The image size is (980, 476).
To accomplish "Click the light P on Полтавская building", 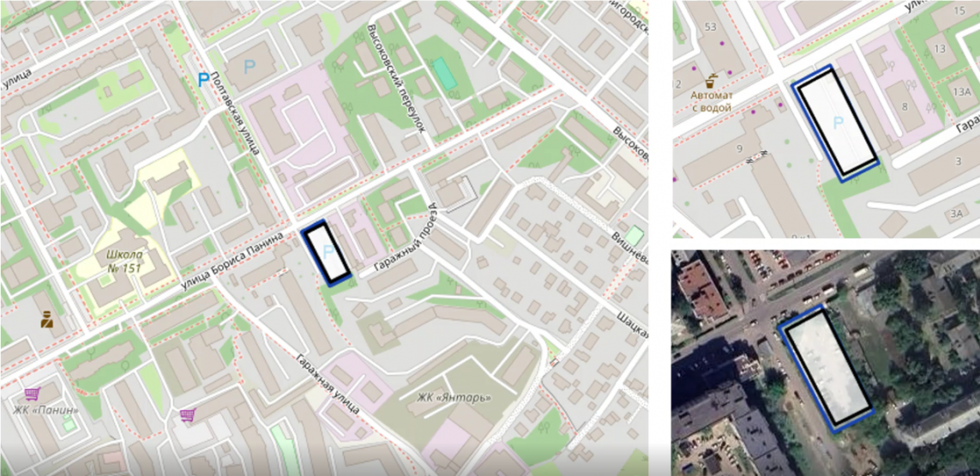I will point(250,67).
